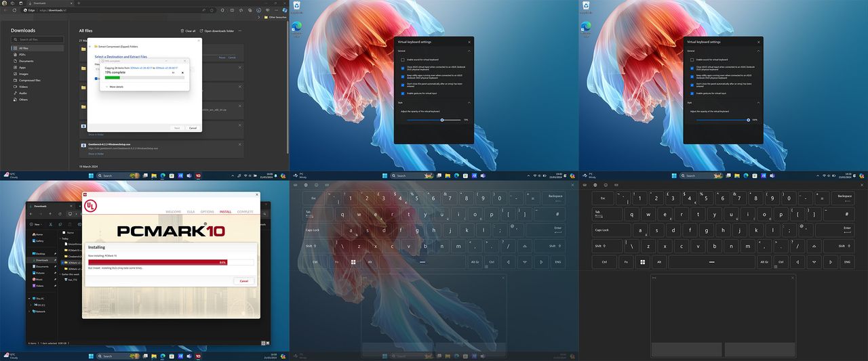This screenshot has width=868, height=361.
Task: Click Cut icon in File Explorer toolbar
Action: [x=50, y=224]
